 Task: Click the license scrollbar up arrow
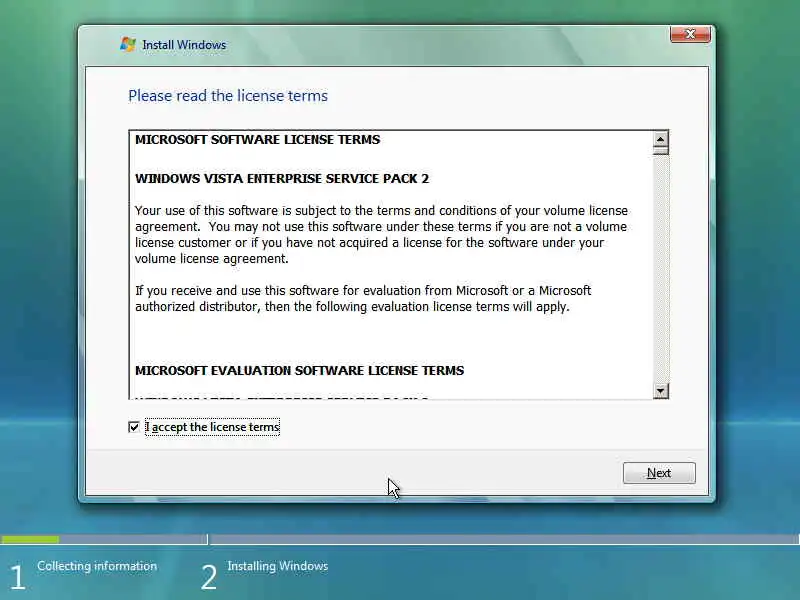[x=661, y=139]
